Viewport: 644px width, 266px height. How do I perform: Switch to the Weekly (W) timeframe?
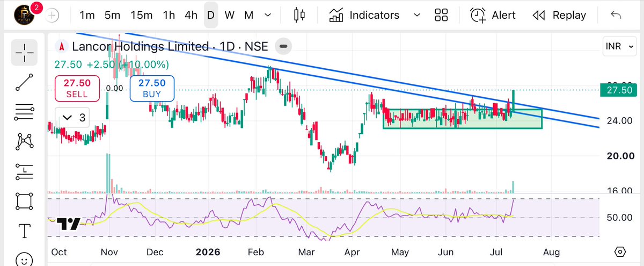click(229, 15)
